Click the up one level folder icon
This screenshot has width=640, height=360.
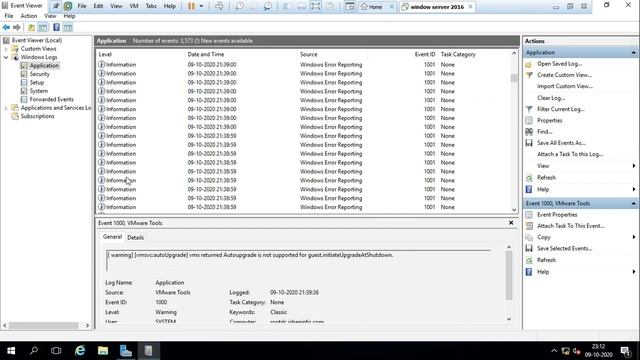(x=31, y=27)
